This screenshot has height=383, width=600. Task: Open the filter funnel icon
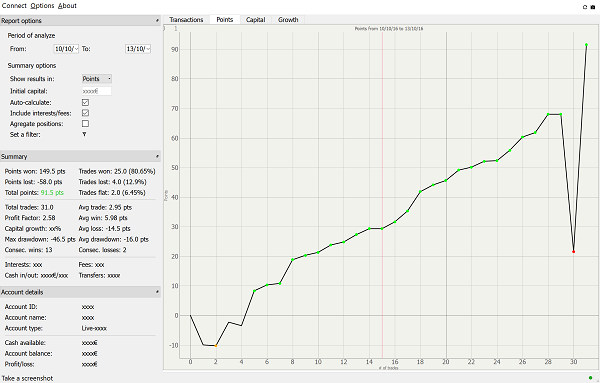84,134
